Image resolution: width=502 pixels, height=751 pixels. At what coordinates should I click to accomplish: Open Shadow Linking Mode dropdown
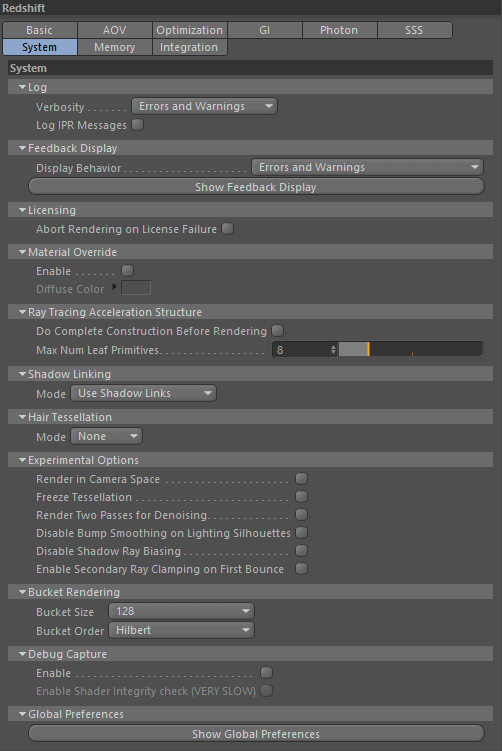click(x=144, y=393)
